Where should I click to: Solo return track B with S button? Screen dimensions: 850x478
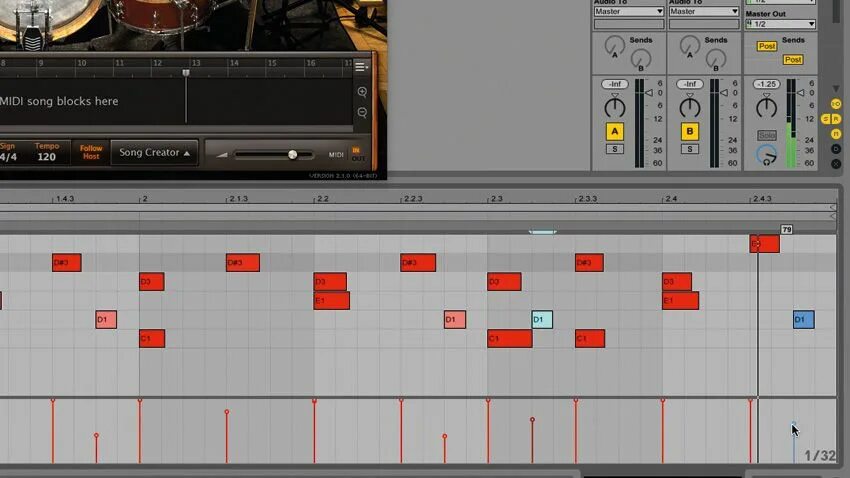tap(690, 149)
